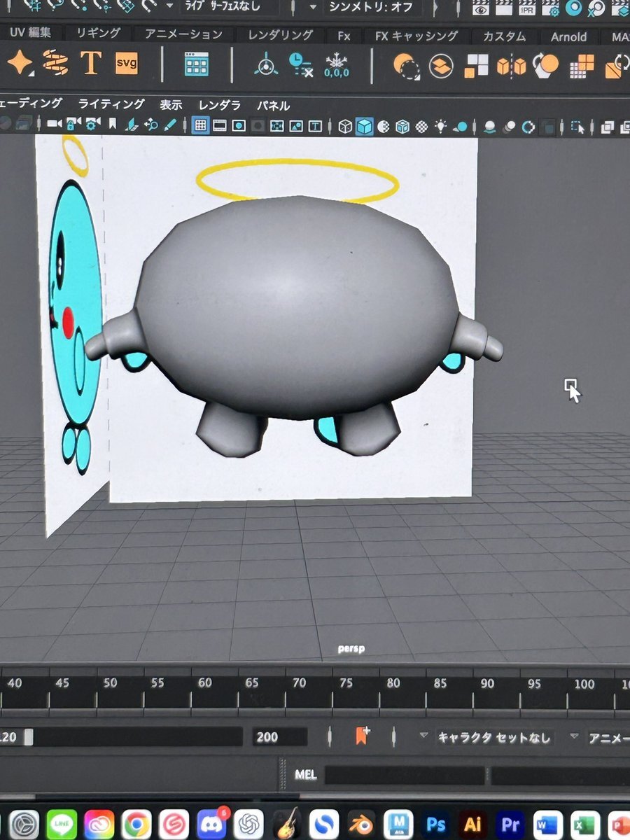
Task: Click Freeze Transformations 0,0,0 icon
Action: tap(337, 66)
